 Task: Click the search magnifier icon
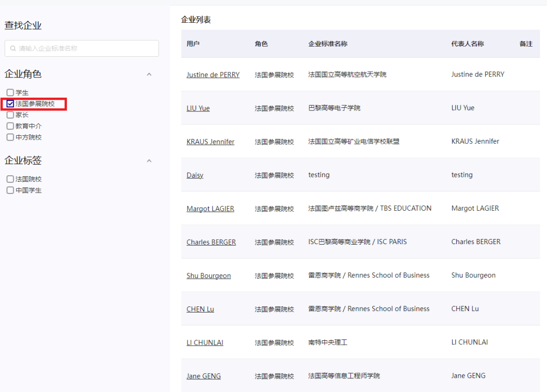[13, 49]
